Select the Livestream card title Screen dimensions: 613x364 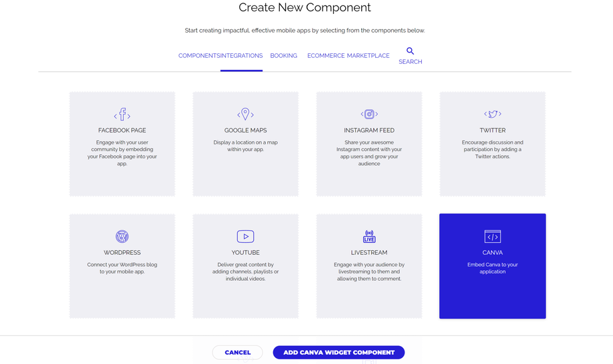(369, 253)
